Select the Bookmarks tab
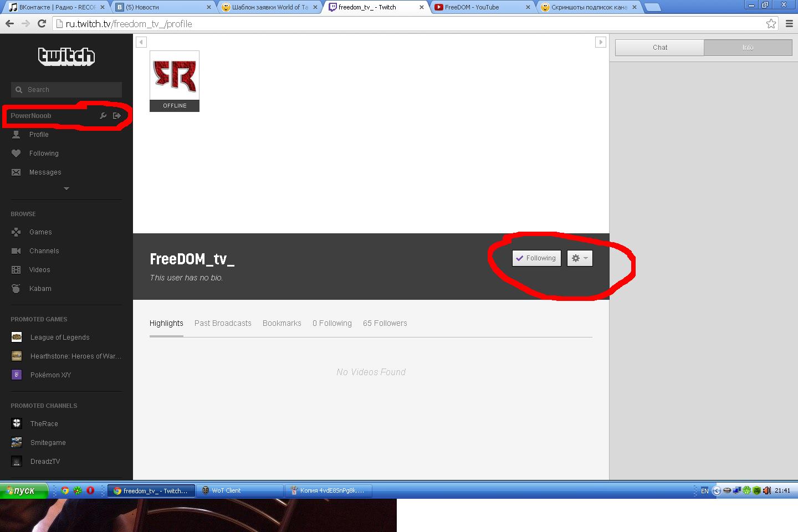This screenshot has height=532, width=798. pos(282,323)
